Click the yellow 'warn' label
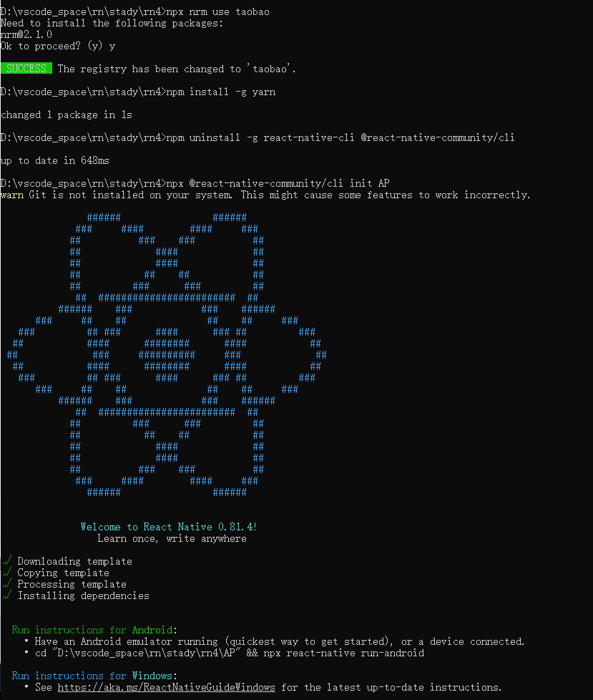This screenshot has width=593, height=700. pyautogui.click(x=12, y=195)
